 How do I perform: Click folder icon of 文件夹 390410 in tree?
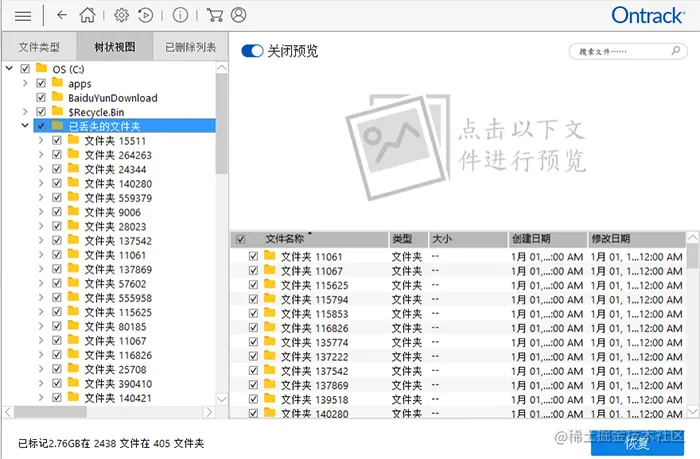pyautogui.click(x=73, y=383)
